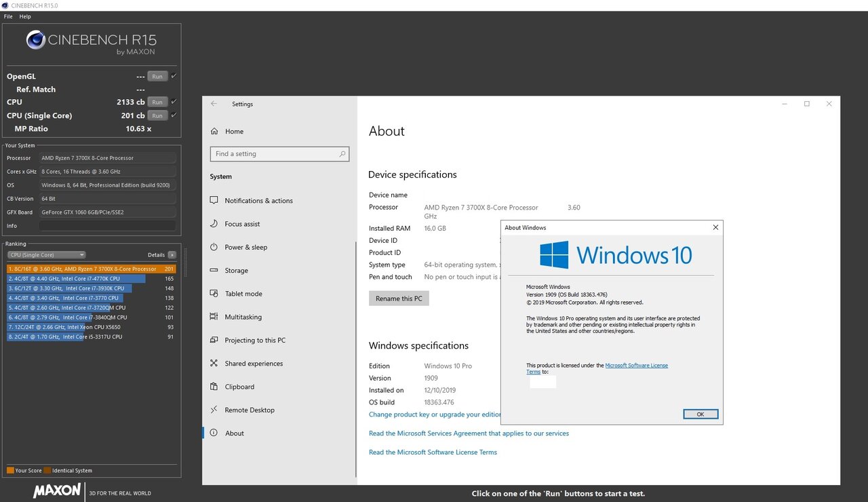Open Microsoft Software License Terms link in dialog
This screenshot has height=502, width=868.
point(636,366)
